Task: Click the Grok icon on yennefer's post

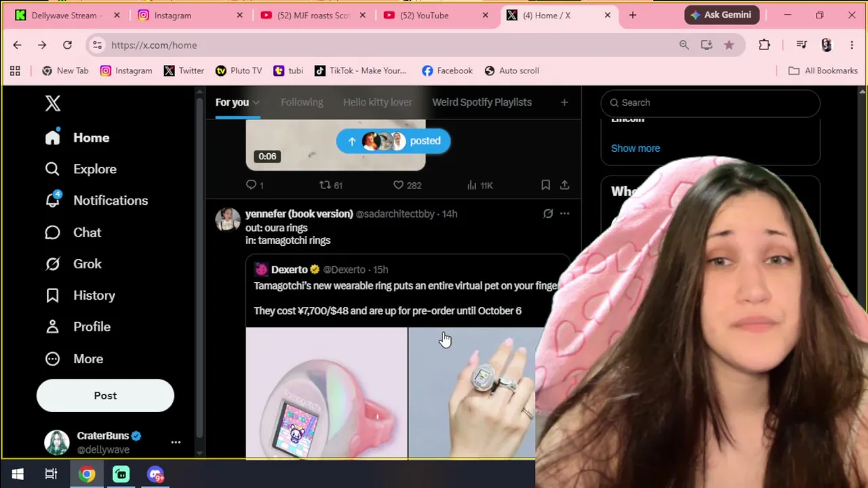Action: (x=548, y=213)
